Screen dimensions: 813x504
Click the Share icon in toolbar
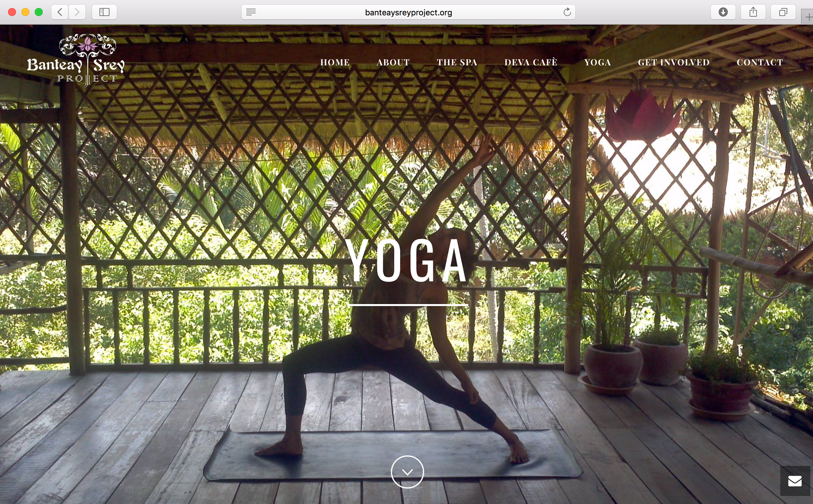(753, 12)
